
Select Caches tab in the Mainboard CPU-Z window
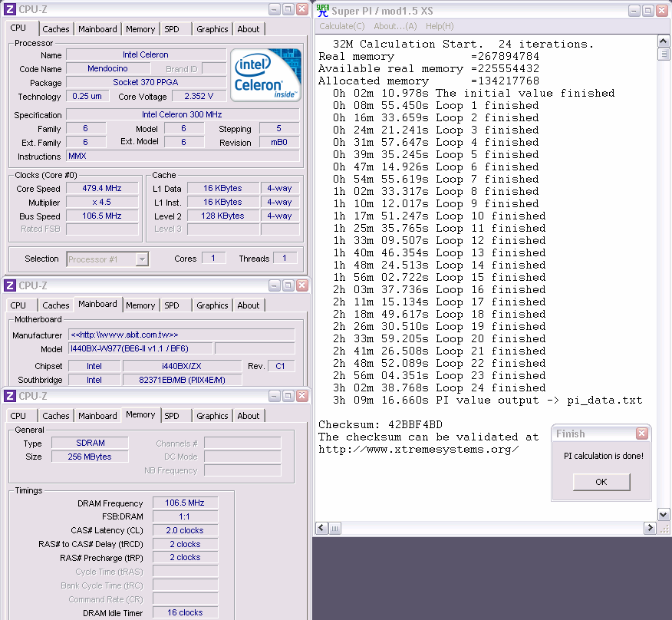coord(56,305)
